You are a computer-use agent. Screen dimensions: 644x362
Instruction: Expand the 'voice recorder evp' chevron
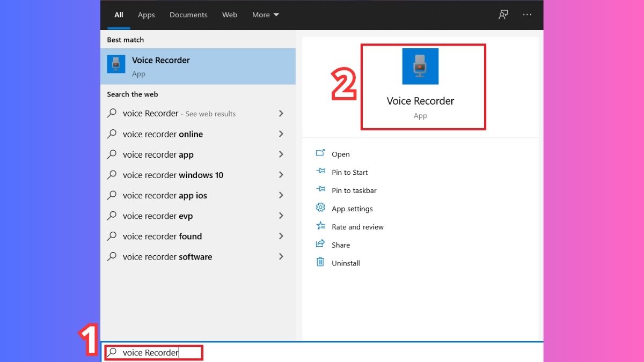click(x=281, y=216)
